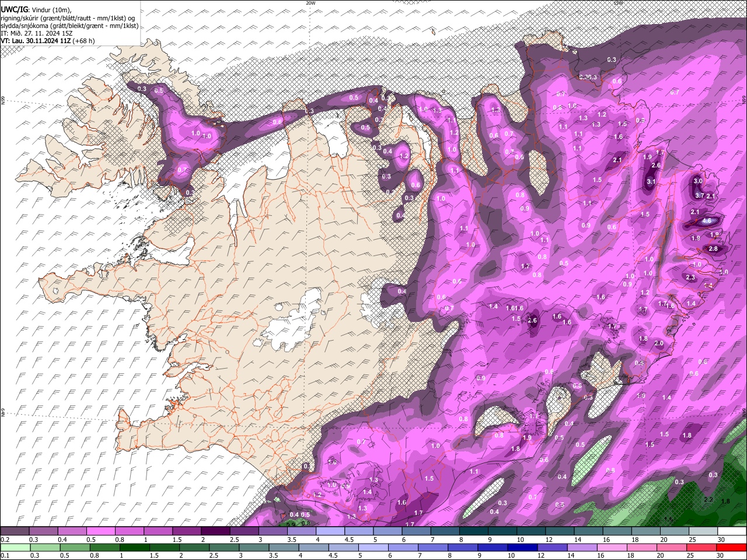Click the grey-blue 3.5 swatch, lower scale
This screenshot has height=560, width=747.
coord(284,548)
